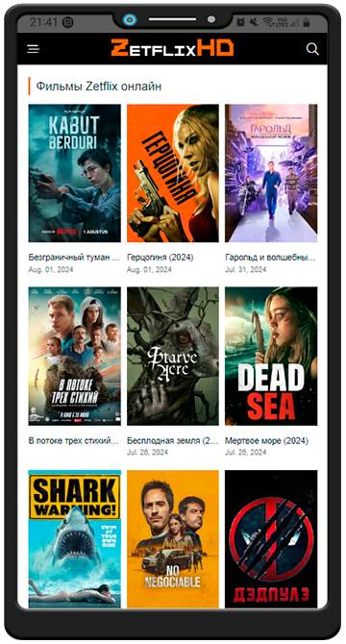Open the hamburger menu icon
Image resolution: width=346 pixels, height=644 pixels.
(x=34, y=49)
